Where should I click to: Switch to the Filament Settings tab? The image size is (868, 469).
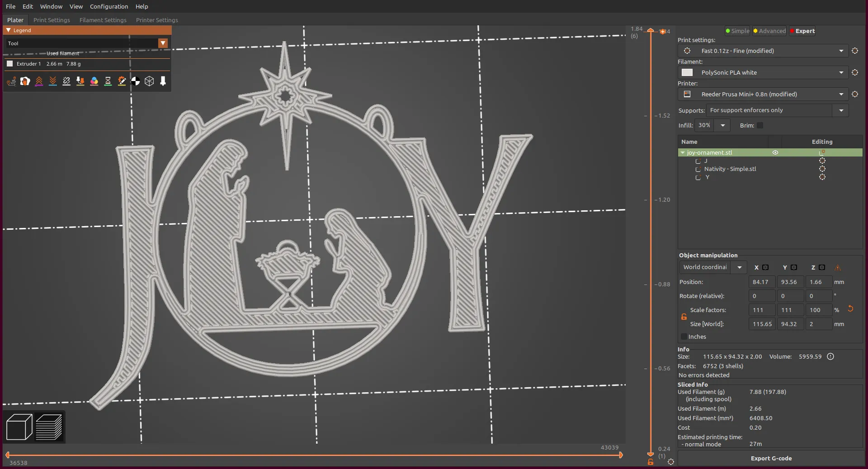tap(103, 20)
